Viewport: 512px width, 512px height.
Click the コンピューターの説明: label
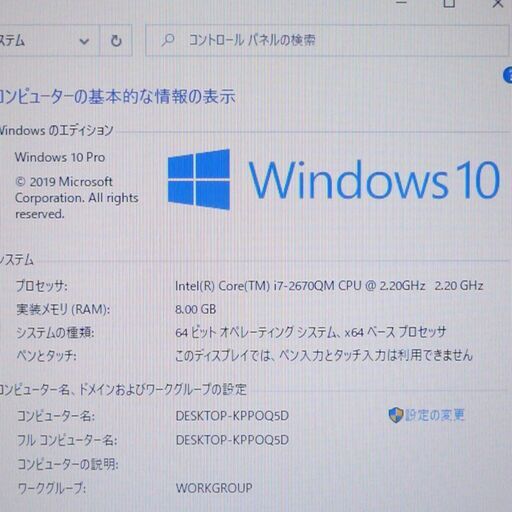(68, 464)
